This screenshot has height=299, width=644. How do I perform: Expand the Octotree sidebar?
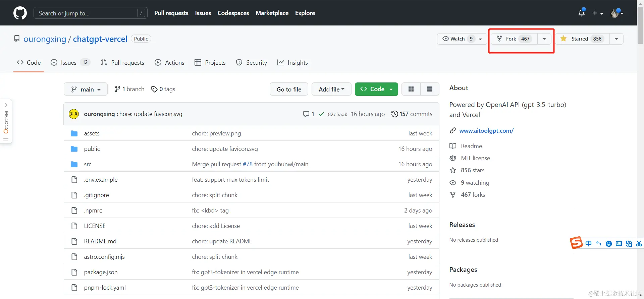click(x=6, y=121)
